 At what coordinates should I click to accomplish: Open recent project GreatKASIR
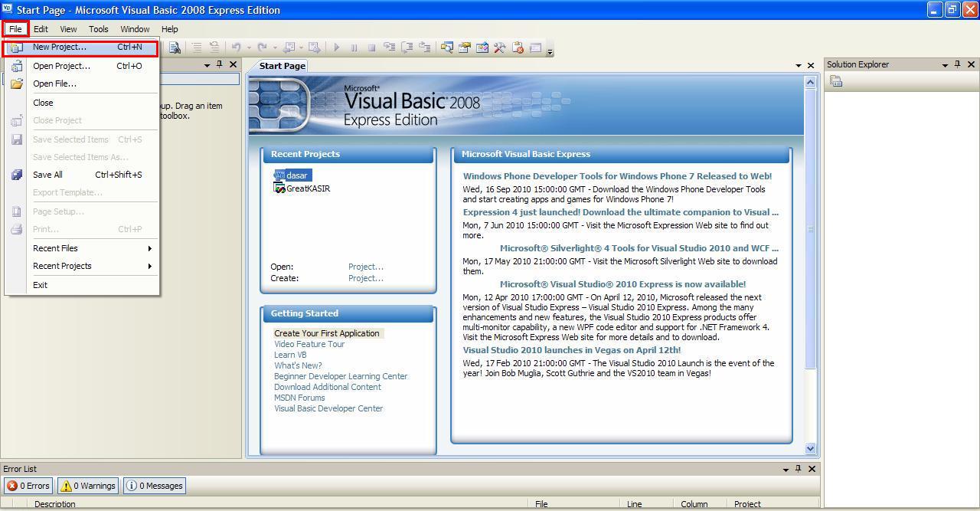302,188
